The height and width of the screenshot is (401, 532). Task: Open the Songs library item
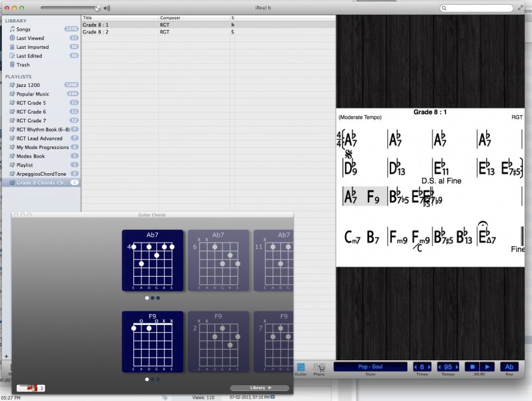(x=23, y=29)
